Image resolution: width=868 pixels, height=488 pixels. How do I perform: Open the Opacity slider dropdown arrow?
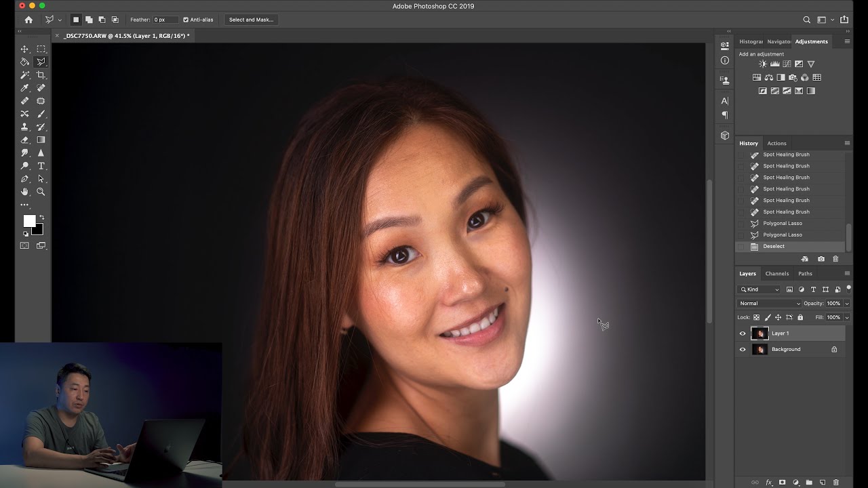point(846,304)
